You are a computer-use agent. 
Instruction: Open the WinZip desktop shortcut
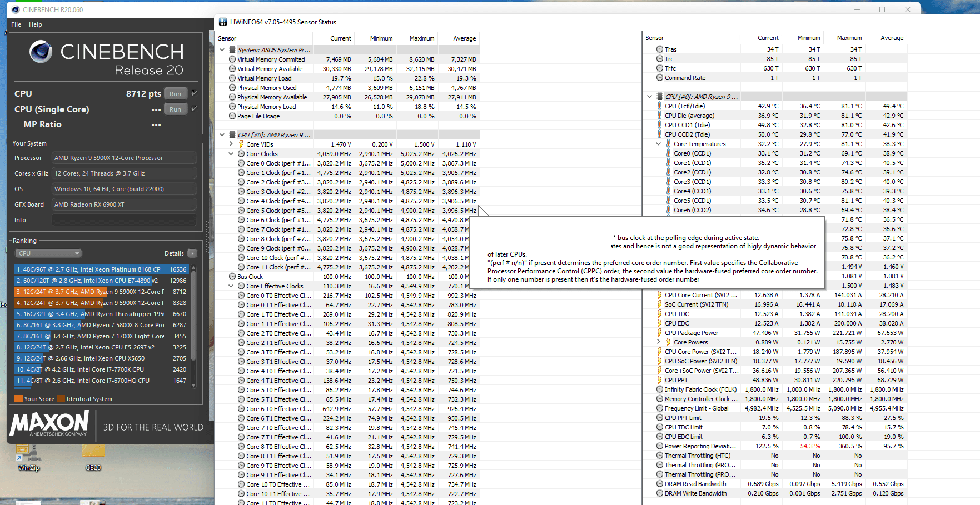tap(28, 457)
